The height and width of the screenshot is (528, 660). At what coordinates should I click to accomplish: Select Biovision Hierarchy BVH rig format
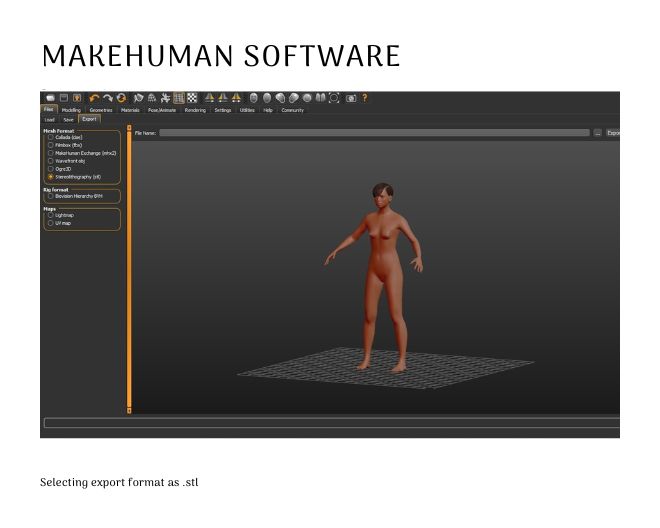click(x=75, y=196)
